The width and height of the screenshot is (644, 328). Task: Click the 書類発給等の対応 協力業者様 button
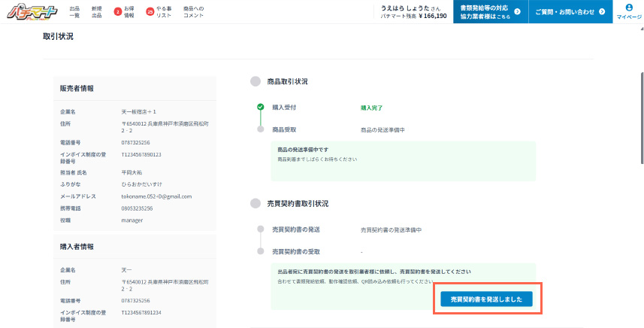coord(489,12)
